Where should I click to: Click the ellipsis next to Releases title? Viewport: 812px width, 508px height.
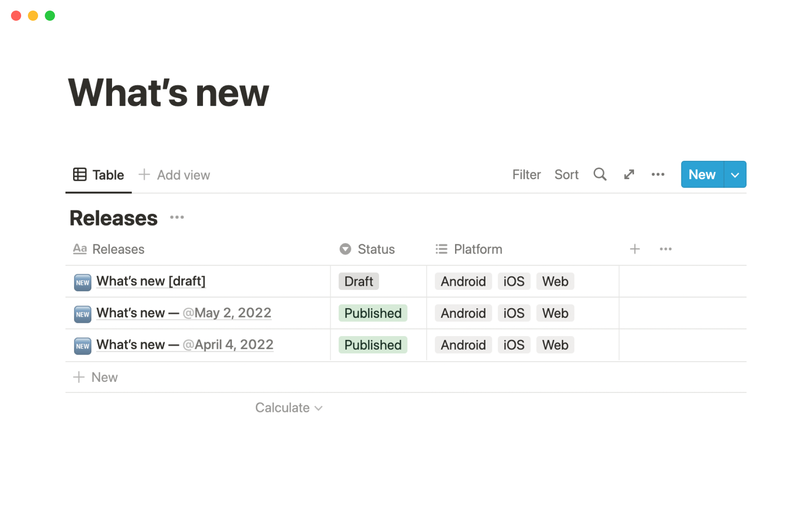coord(177,218)
